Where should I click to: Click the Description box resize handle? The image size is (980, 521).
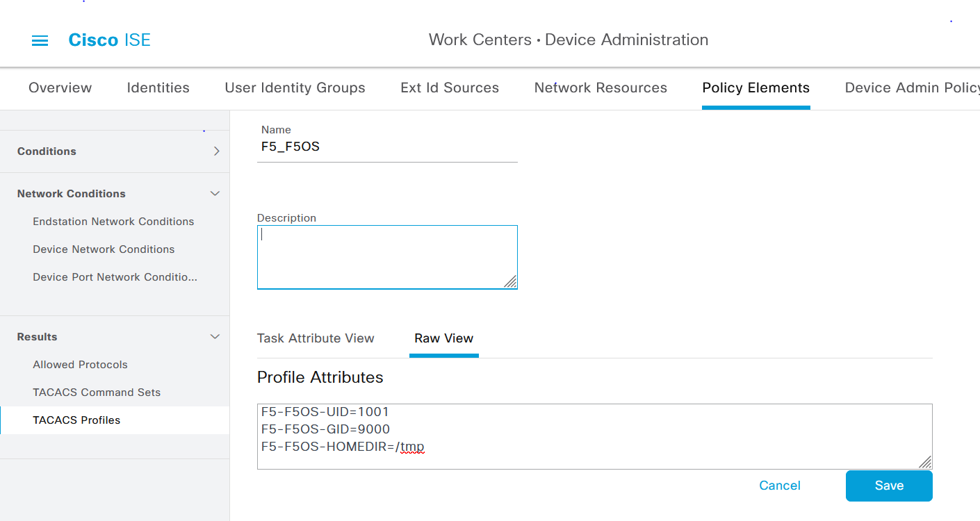pyautogui.click(x=510, y=281)
